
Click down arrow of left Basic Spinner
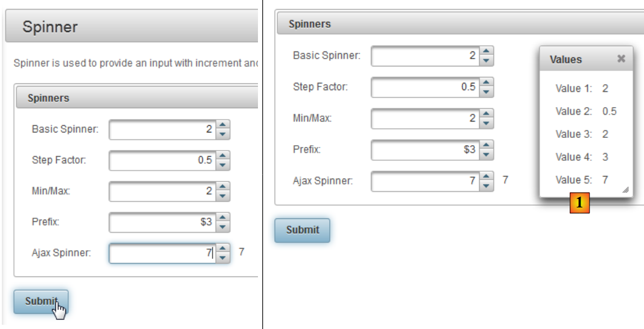point(223,134)
